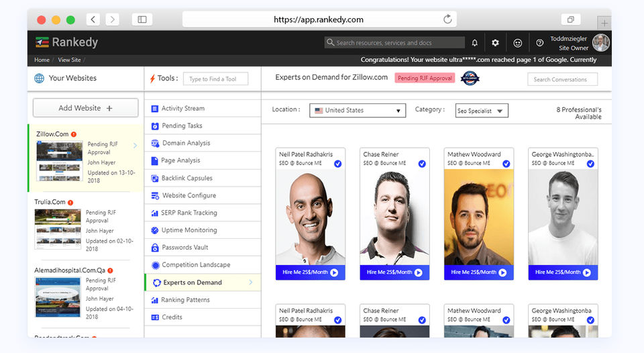The image size is (644, 353).
Task: Open Website Configure tool
Action: click(203, 195)
